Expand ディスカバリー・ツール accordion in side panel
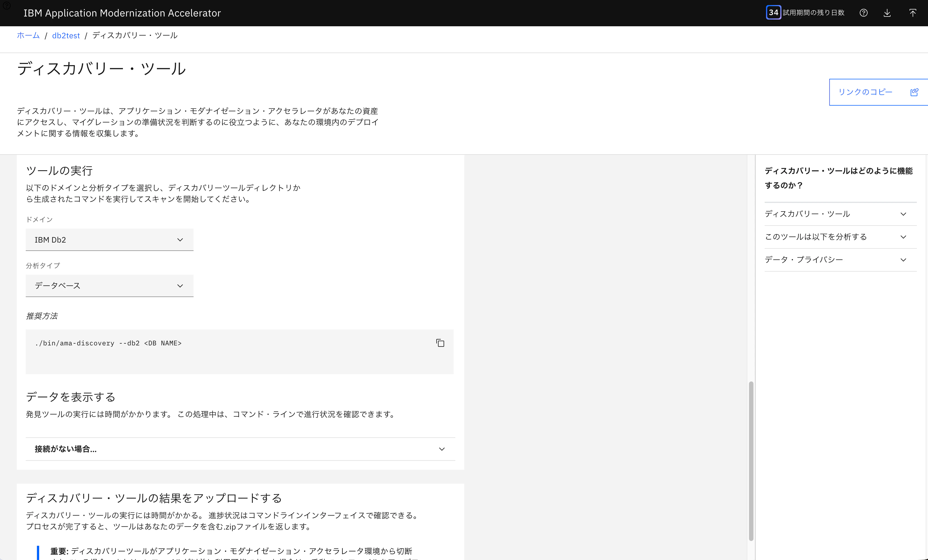The height and width of the screenshot is (560, 928). (x=840, y=214)
